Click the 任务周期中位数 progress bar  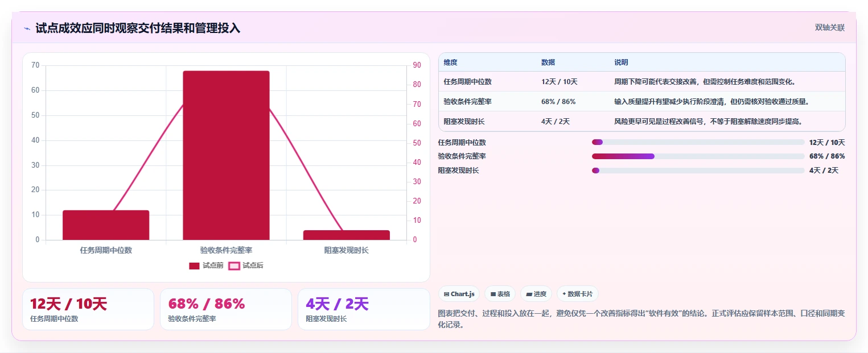point(698,142)
